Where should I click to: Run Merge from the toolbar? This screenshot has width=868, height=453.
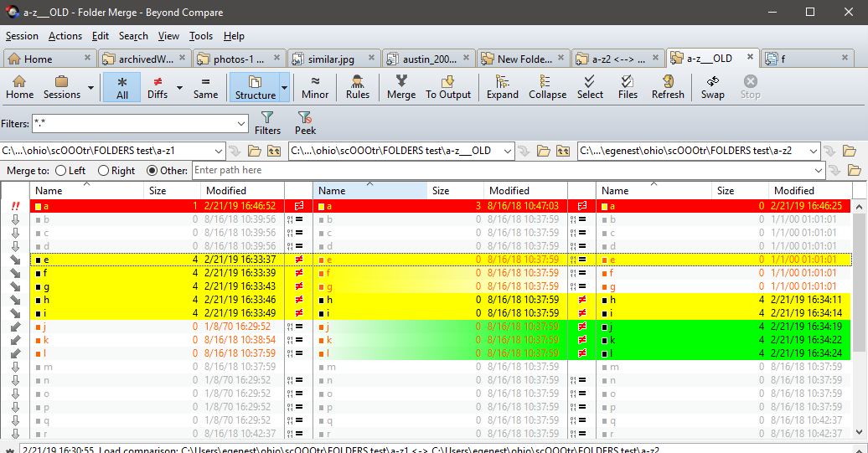pos(401,87)
